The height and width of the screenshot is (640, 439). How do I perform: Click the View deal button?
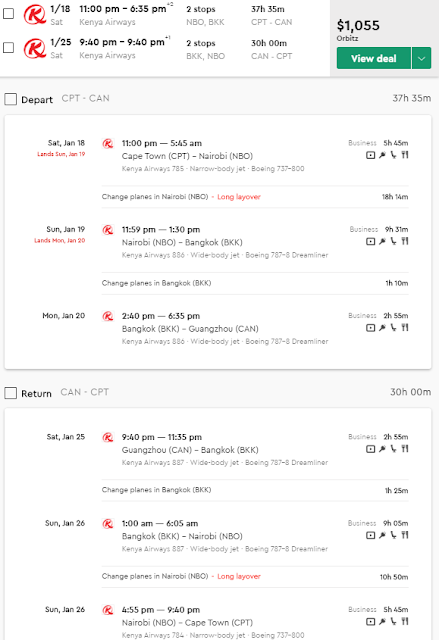pyautogui.click(x=374, y=58)
